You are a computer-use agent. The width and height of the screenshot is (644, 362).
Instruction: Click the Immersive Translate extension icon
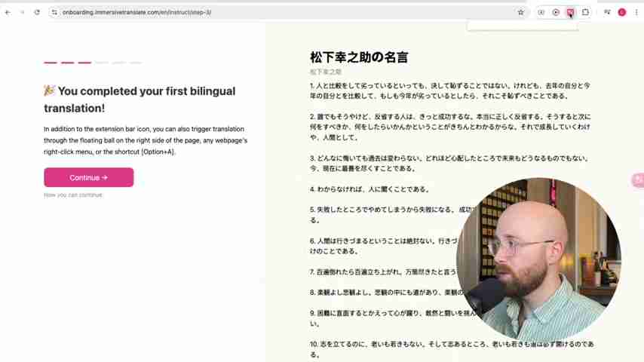pyautogui.click(x=571, y=12)
